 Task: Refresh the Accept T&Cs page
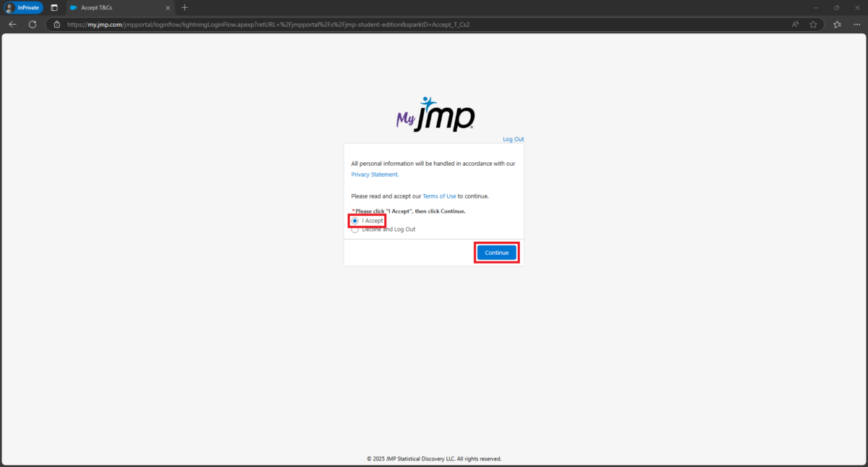32,24
